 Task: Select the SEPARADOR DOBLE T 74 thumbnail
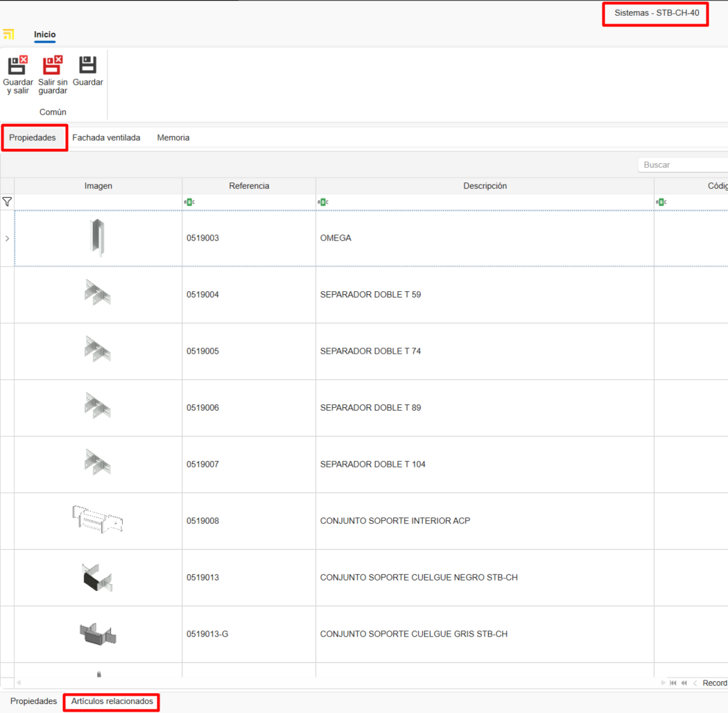pos(98,351)
